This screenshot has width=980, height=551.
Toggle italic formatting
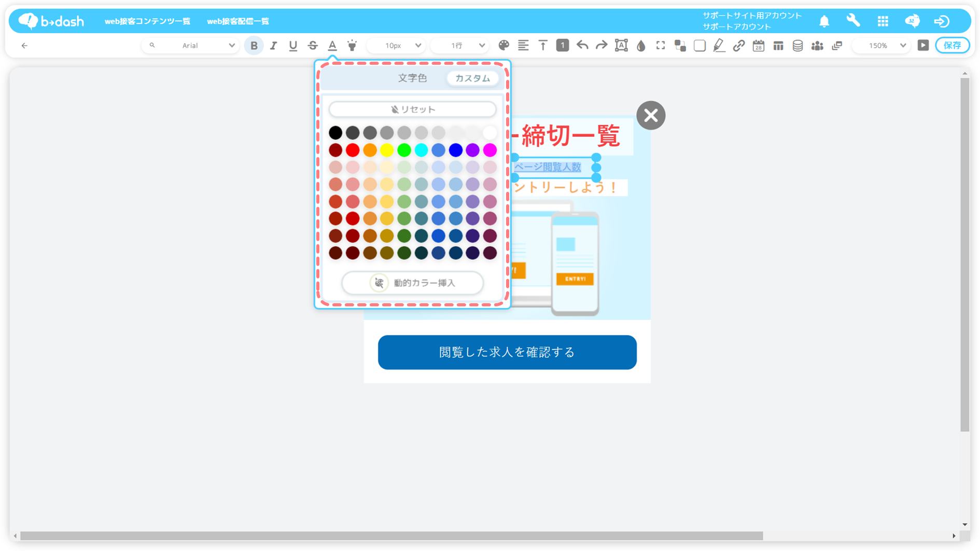pyautogui.click(x=273, y=46)
